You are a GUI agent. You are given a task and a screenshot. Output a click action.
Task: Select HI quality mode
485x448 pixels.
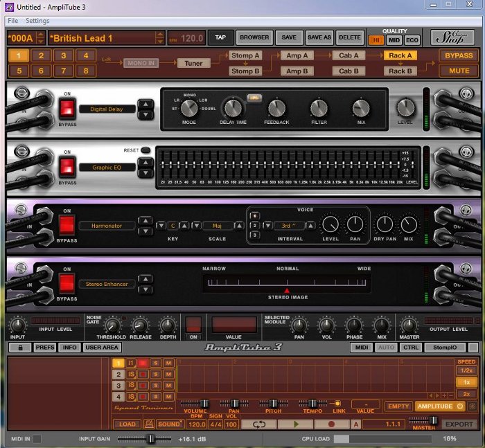[376, 40]
